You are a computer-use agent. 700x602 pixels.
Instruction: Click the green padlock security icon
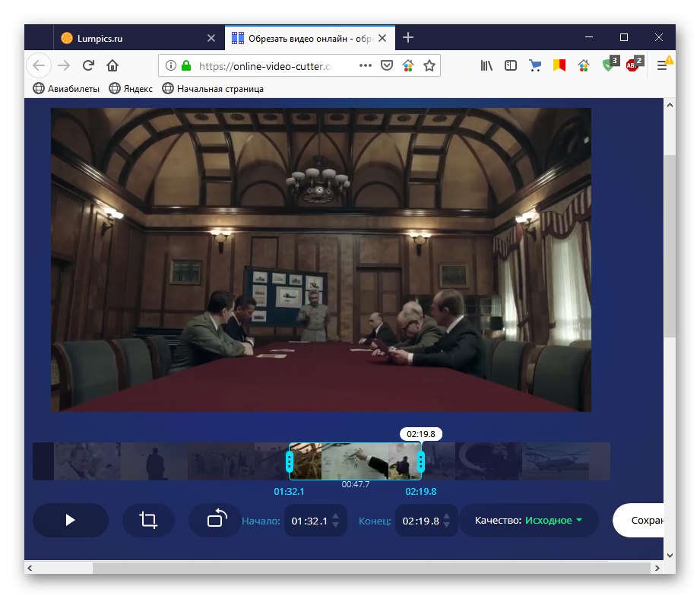186,65
